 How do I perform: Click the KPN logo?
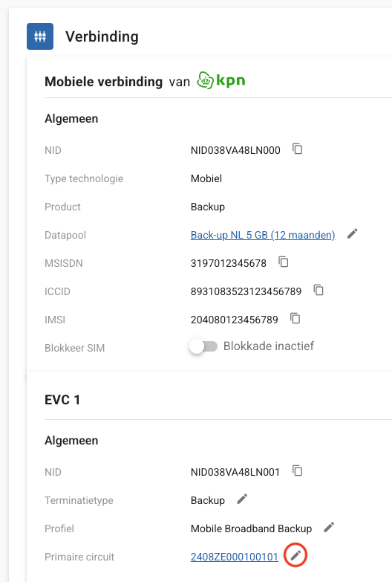click(221, 80)
